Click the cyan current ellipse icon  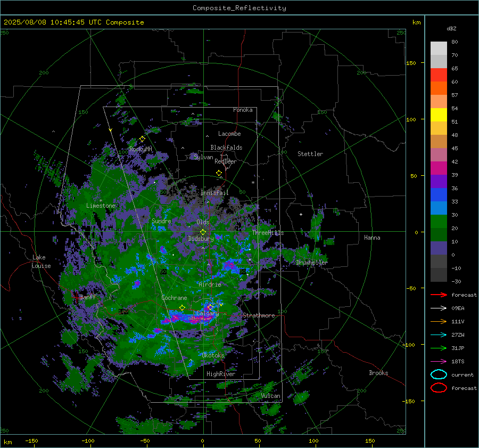(439, 374)
